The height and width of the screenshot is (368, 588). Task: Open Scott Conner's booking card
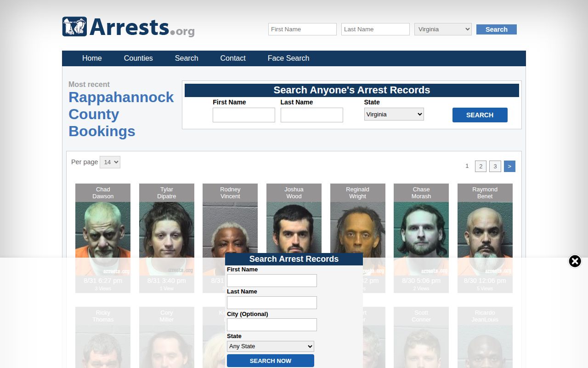(x=421, y=337)
